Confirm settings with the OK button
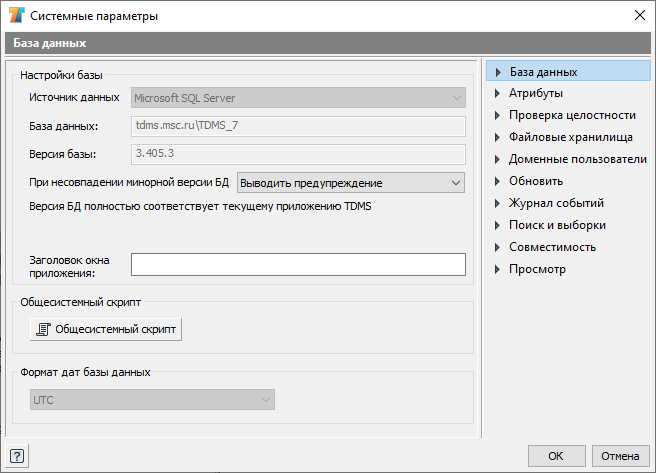Image resolution: width=656 pixels, height=473 pixels. [x=556, y=456]
